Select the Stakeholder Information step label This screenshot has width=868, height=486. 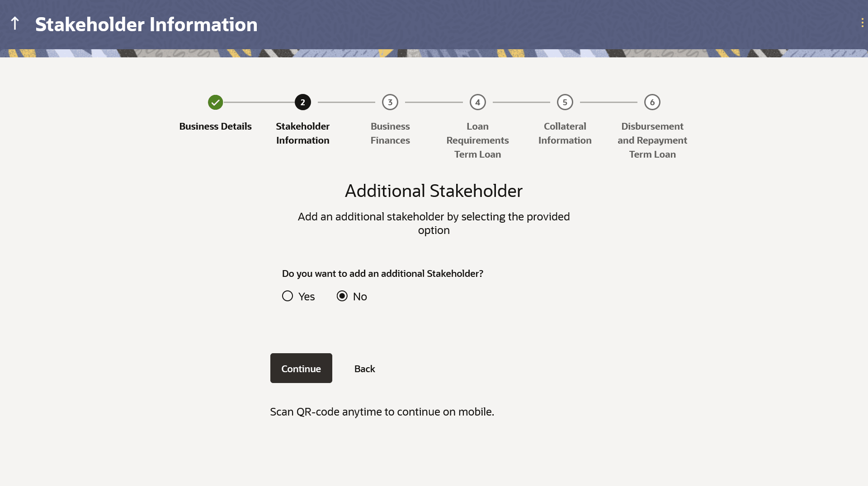[302, 133]
